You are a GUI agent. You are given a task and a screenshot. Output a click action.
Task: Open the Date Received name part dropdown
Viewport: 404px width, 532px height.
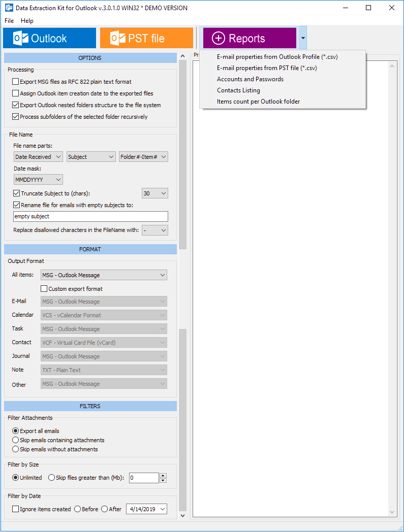(x=38, y=157)
